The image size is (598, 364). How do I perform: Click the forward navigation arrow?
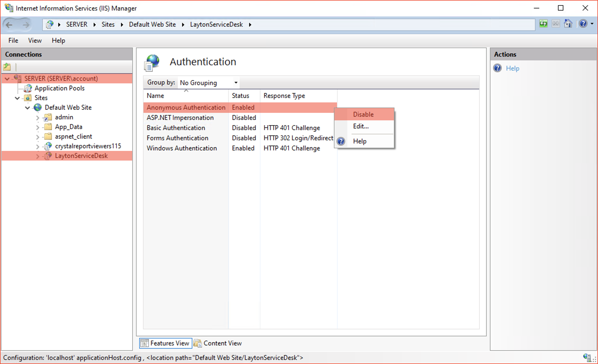pos(26,25)
